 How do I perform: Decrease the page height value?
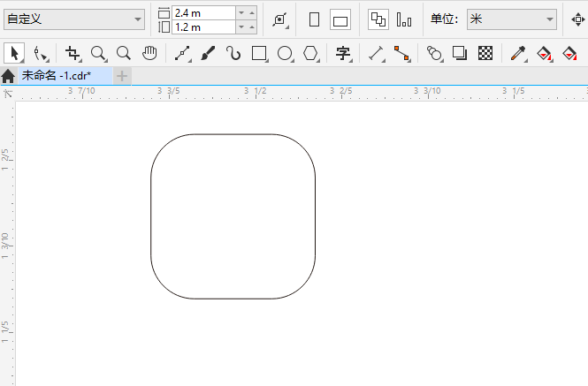tap(241, 27)
